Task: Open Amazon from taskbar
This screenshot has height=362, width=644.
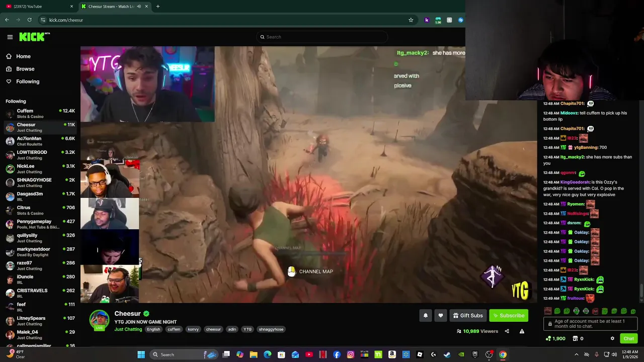Action: point(392,354)
